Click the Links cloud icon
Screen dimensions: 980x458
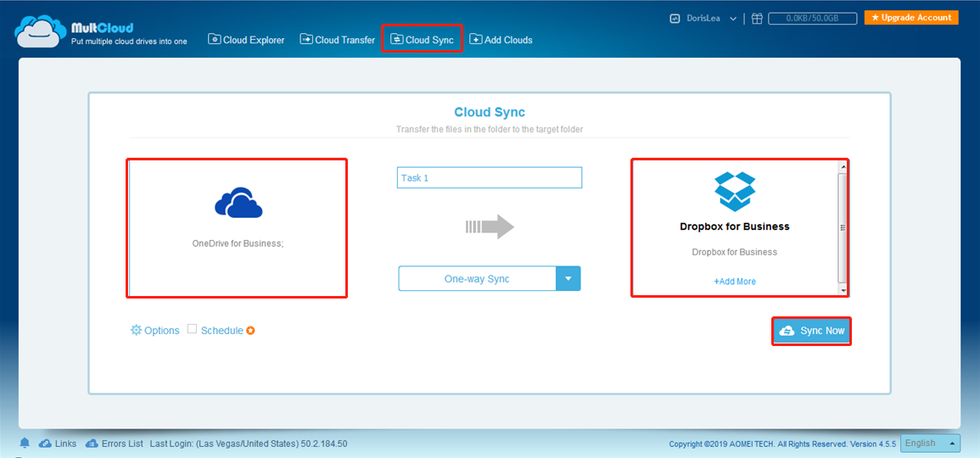click(45, 444)
